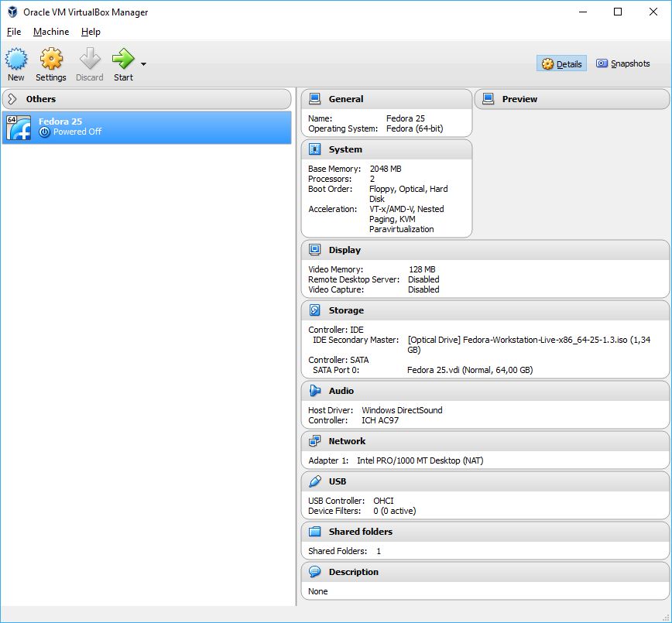Screen dimensions: 672x623
Task: Click the Preview section header title
Action: pyautogui.click(x=519, y=99)
